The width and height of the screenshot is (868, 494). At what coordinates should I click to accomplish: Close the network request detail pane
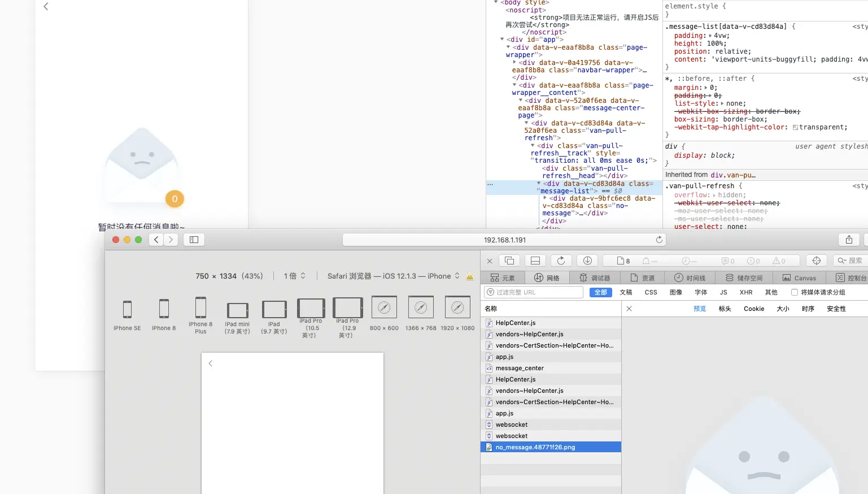(629, 309)
